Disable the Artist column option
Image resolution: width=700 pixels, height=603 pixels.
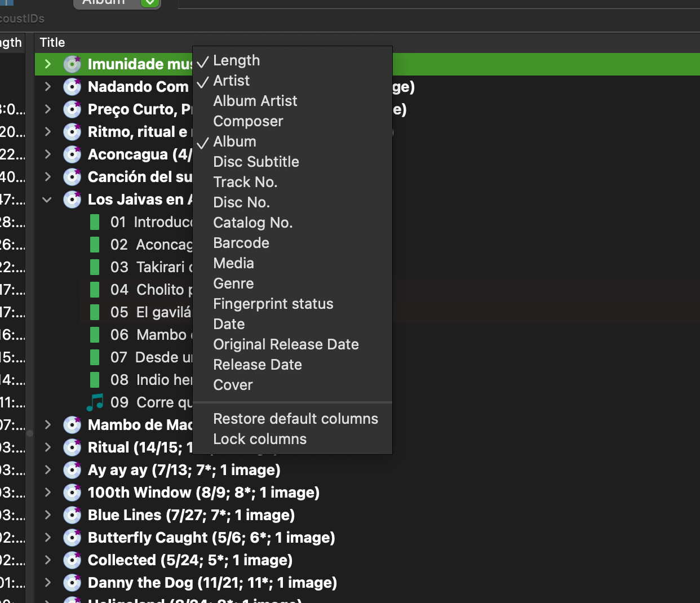231,81
